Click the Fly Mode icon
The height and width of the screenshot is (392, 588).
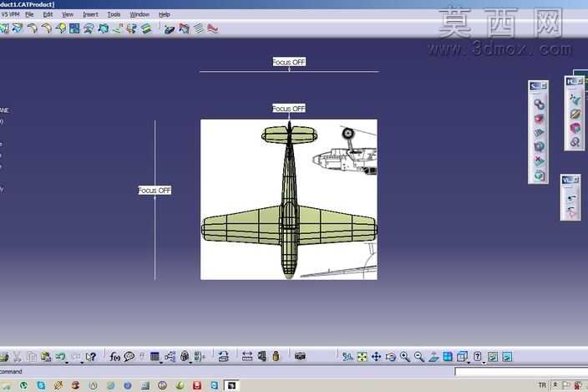click(x=347, y=356)
